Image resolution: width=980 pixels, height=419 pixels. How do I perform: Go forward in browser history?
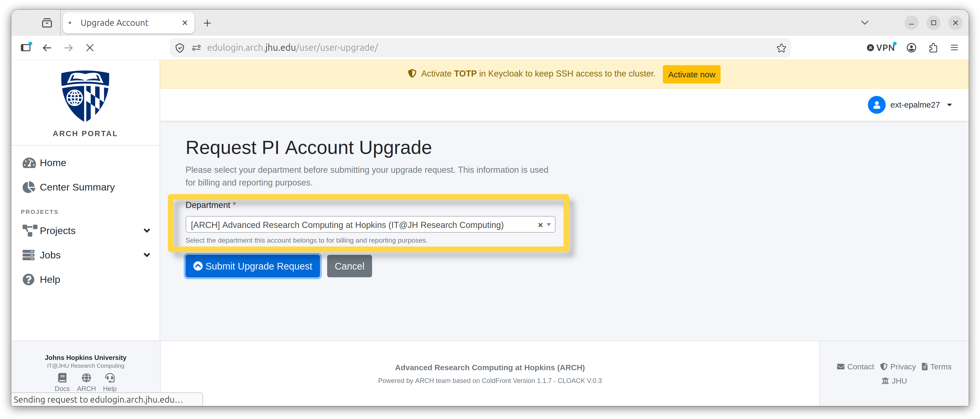[x=69, y=47]
